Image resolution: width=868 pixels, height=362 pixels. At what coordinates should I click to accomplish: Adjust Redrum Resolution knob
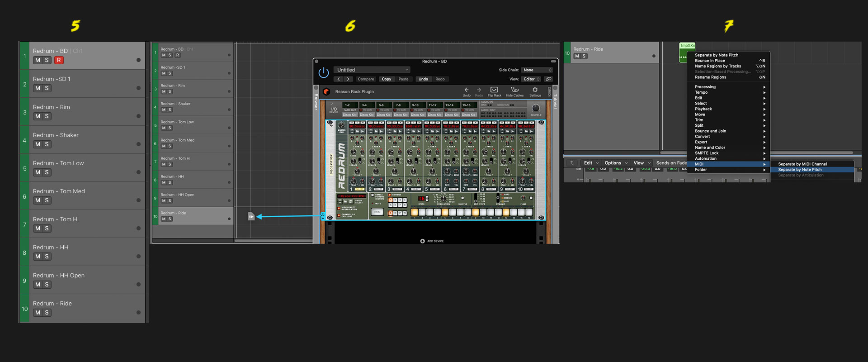(443, 198)
